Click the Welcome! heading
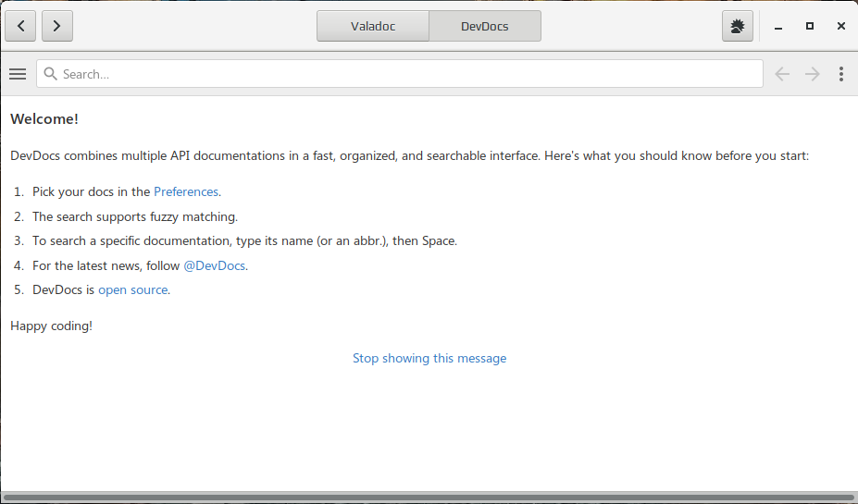This screenshot has width=858, height=504. coord(44,119)
